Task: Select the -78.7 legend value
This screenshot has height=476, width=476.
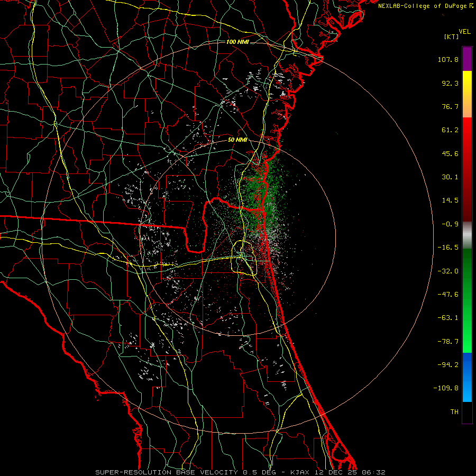Action: pos(448,342)
